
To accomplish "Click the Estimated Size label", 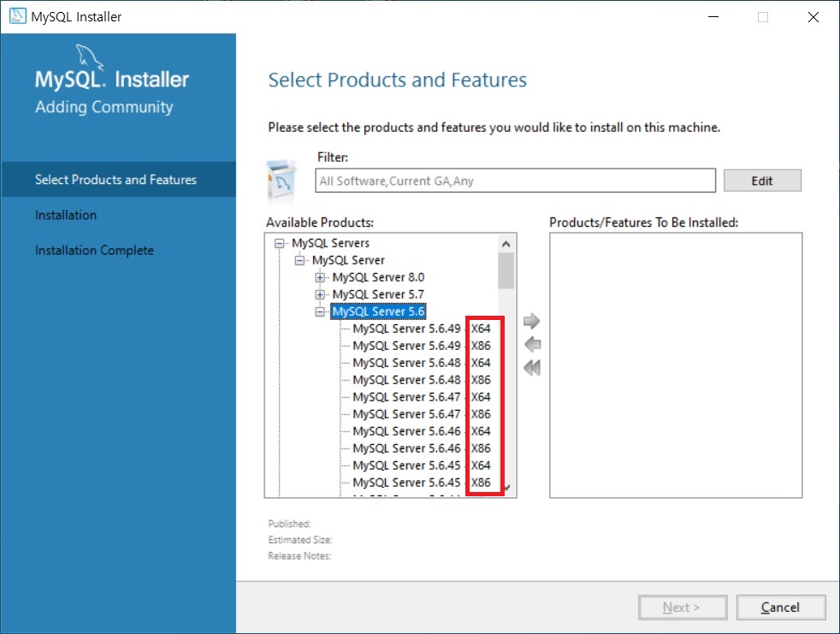I will pyautogui.click(x=300, y=540).
